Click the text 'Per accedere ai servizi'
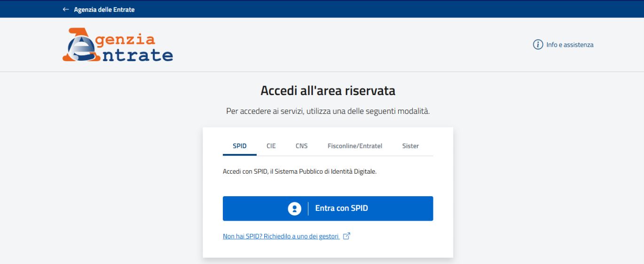The height and width of the screenshot is (264, 644). pos(265,112)
